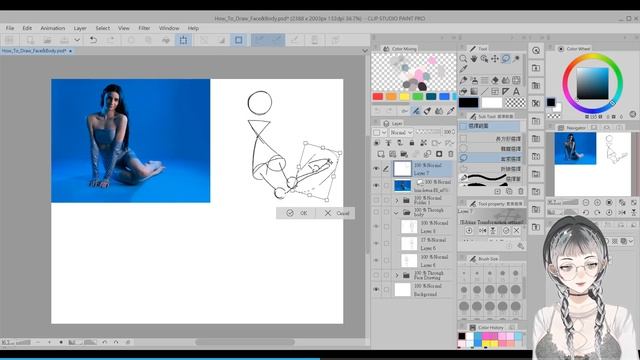Click zoom out icon in Navigator

click(x=586, y=202)
